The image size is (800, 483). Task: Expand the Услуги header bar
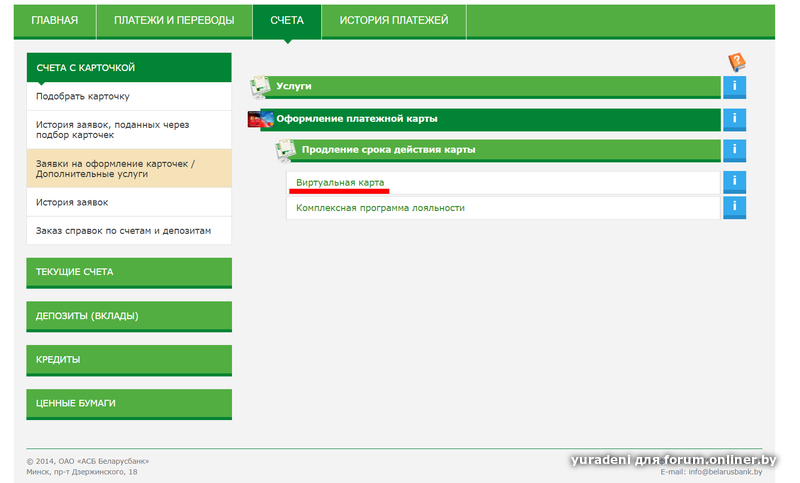pyautogui.click(x=491, y=87)
